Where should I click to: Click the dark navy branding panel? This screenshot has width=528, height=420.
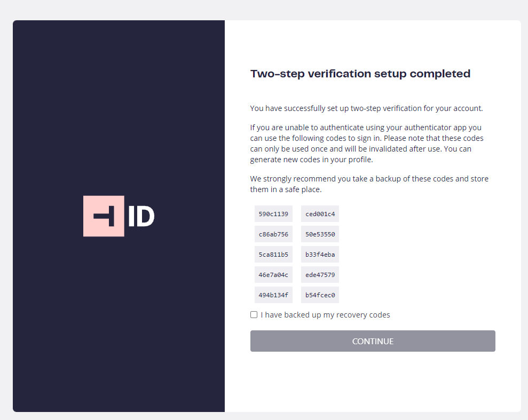point(119,216)
